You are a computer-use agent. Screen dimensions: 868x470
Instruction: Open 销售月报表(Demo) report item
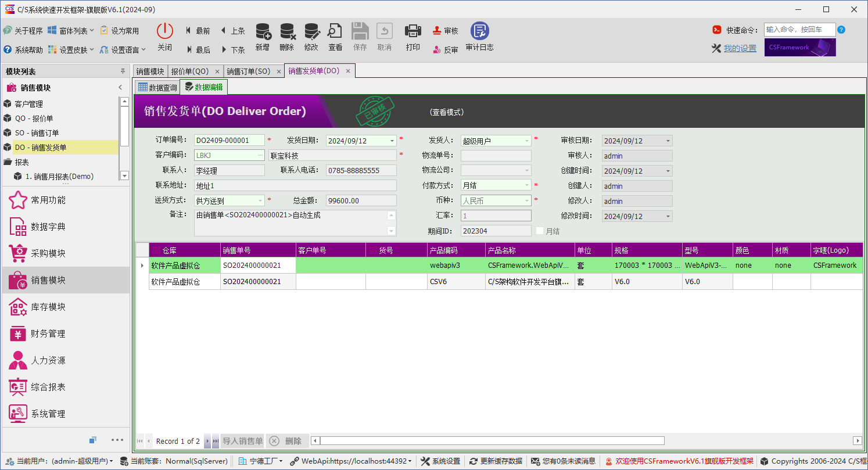(60, 177)
